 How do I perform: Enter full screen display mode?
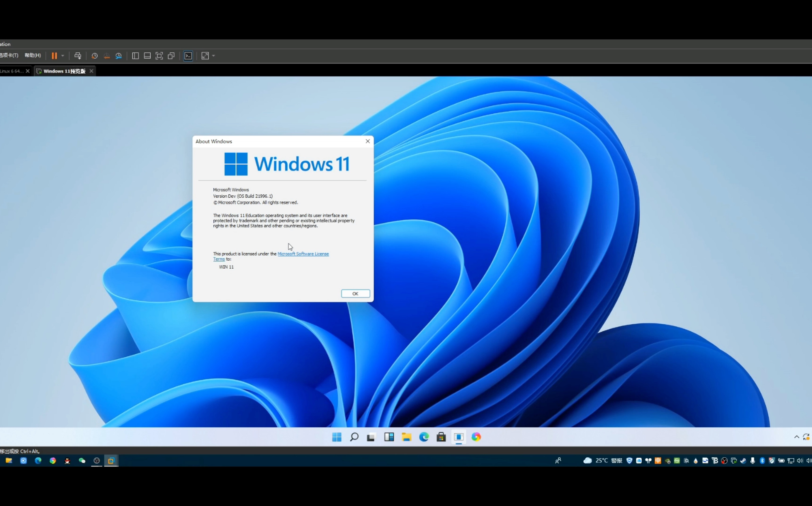pos(159,56)
